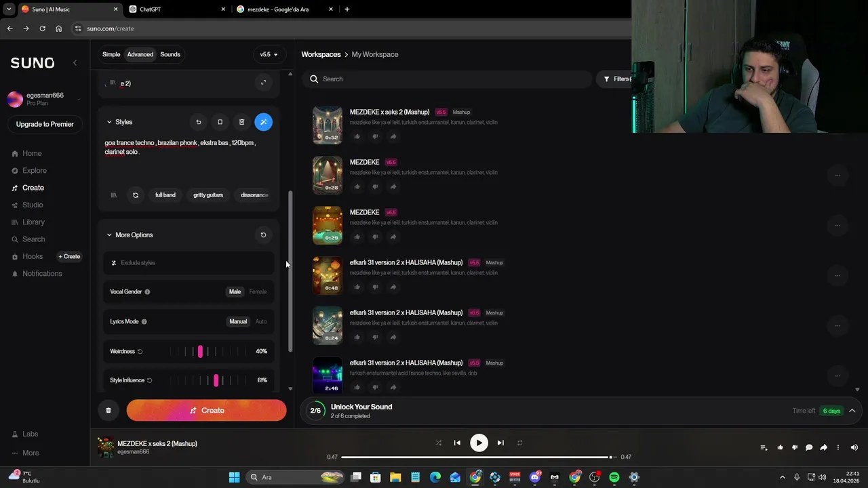The height and width of the screenshot is (488, 868).
Task: Open more options for second MEZDEKE track
Action: (837, 176)
